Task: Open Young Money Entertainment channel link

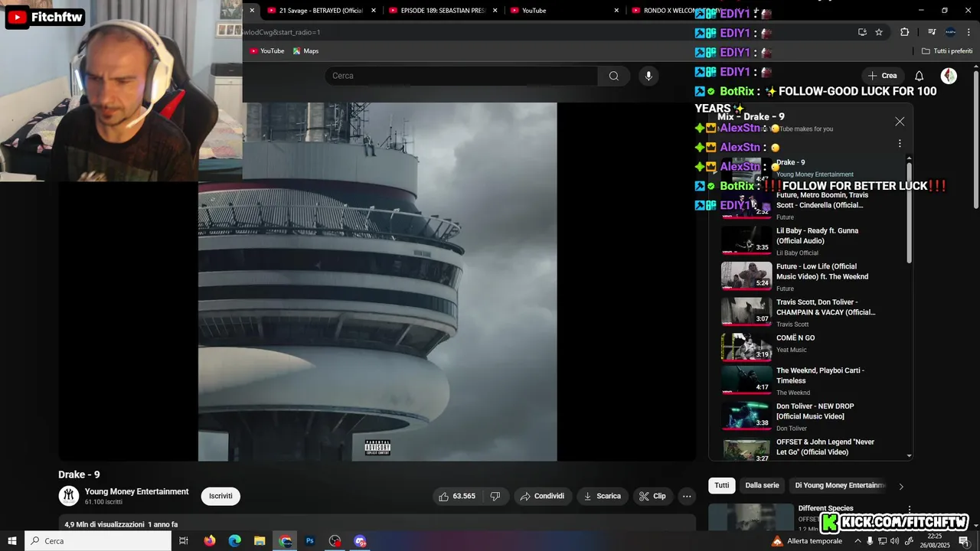Action: 136,491
